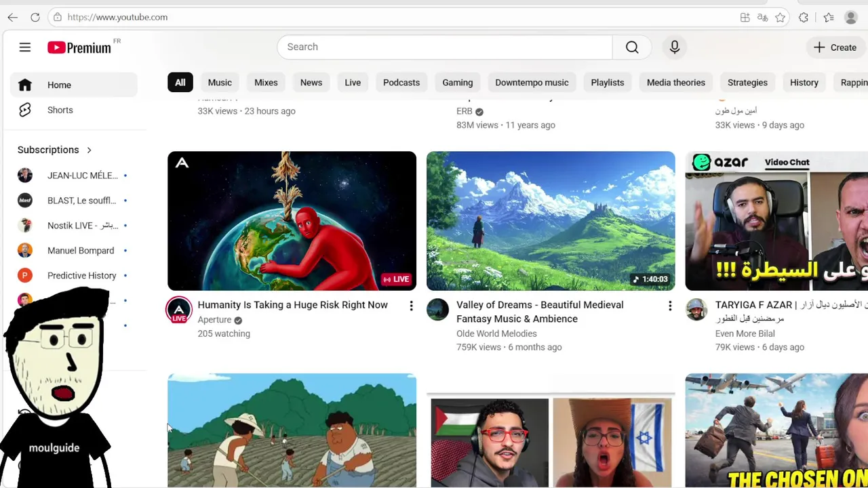The width and height of the screenshot is (868, 488).
Task: Click Humanity Is Taking a Huge Risk title
Action: pyautogui.click(x=293, y=305)
